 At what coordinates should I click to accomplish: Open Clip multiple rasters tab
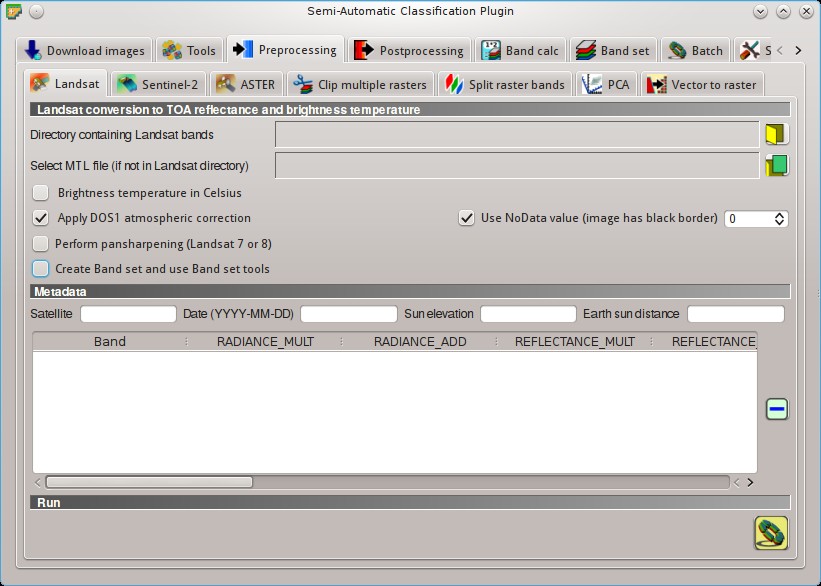(360, 84)
